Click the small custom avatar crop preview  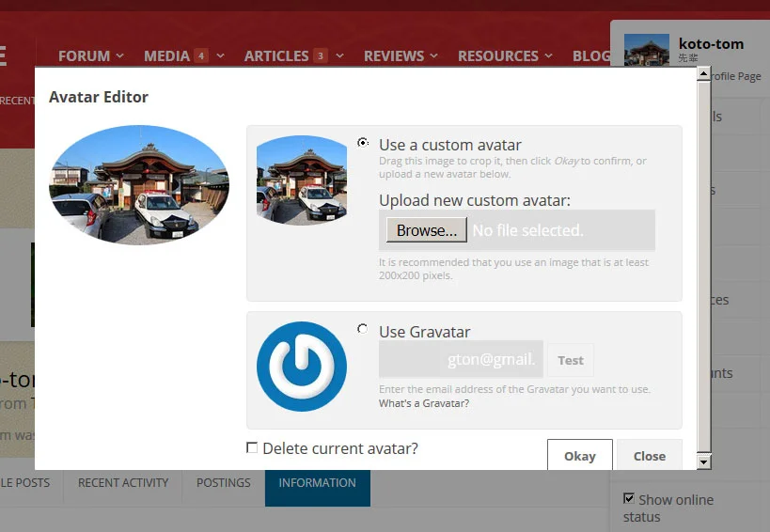pos(302,180)
